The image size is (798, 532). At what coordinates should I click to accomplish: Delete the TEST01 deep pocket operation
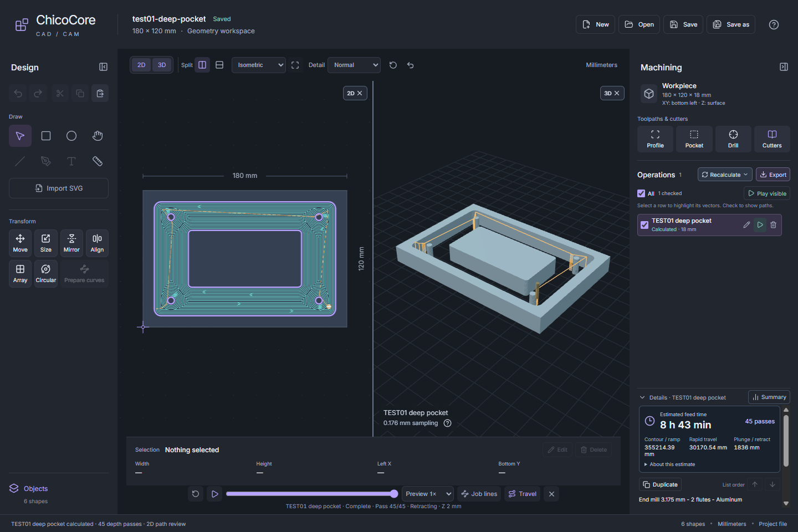(773, 225)
